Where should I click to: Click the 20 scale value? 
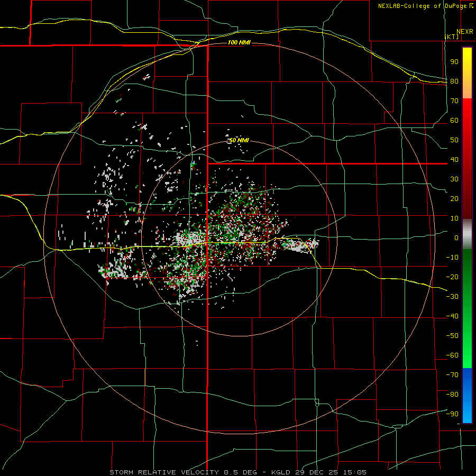[454, 198]
